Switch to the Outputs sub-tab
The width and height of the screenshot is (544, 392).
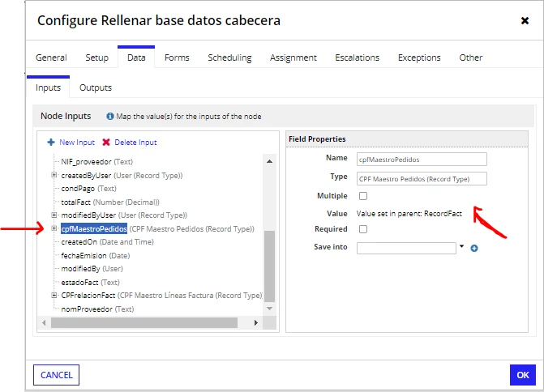click(96, 87)
